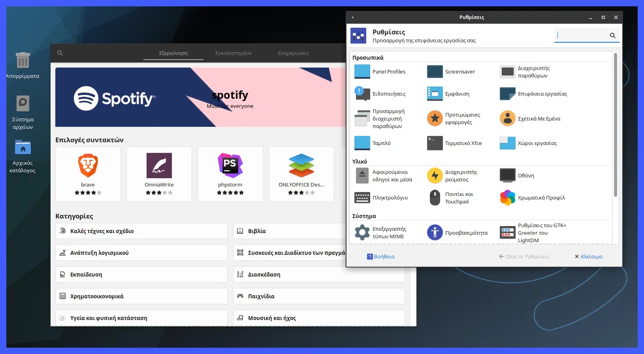644x354 pixels.
Task: Open the Απορρίμματα trash desktop icon
Action: coord(23,65)
